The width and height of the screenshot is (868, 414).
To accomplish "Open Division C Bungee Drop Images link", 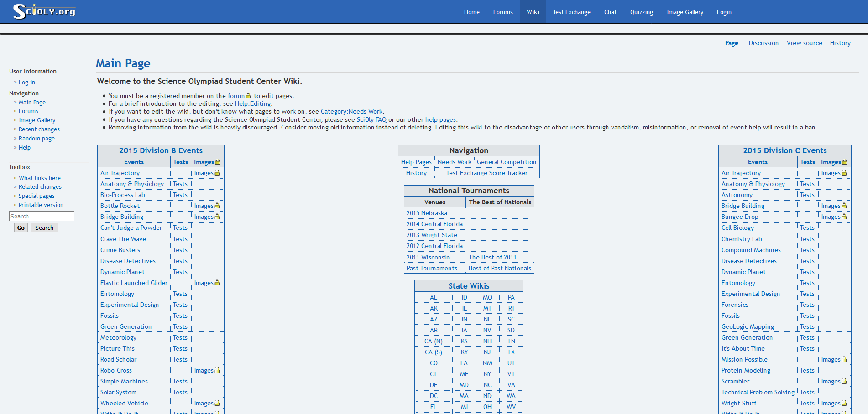I will click(x=831, y=217).
